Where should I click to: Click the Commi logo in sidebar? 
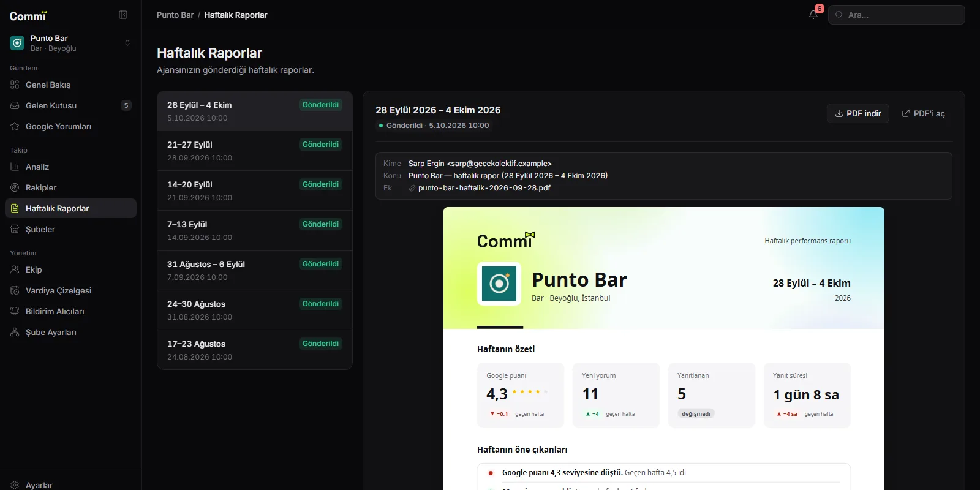click(x=28, y=15)
